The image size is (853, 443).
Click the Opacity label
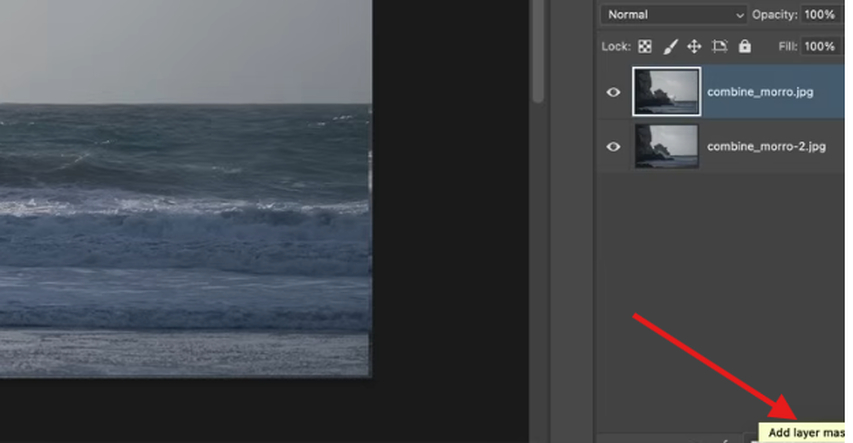775,15
